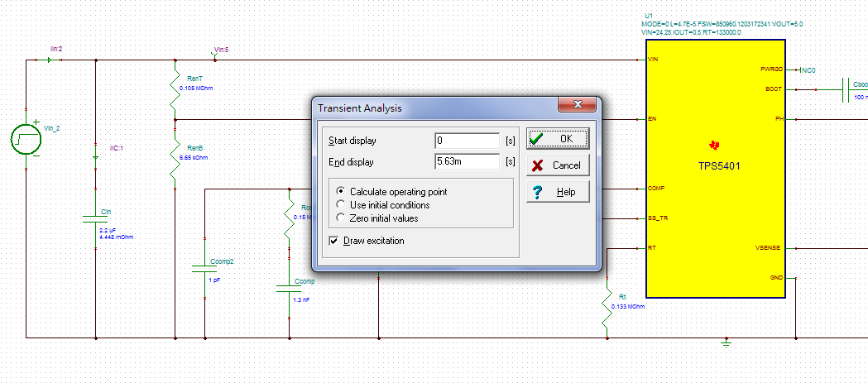Image resolution: width=868 pixels, height=383 pixels.
Task: Click the PWRGD pin label on U1
Action: tap(772, 69)
